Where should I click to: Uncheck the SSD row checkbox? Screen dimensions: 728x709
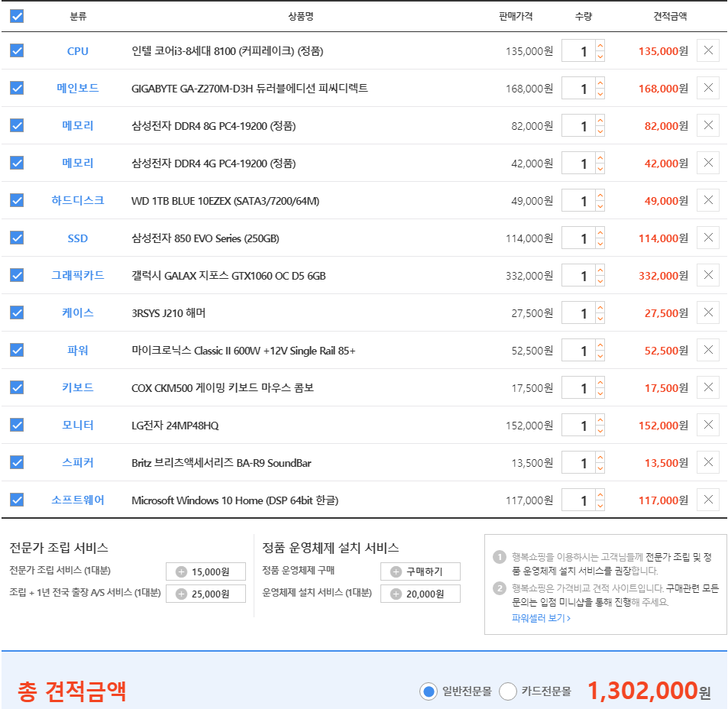click(17, 238)
